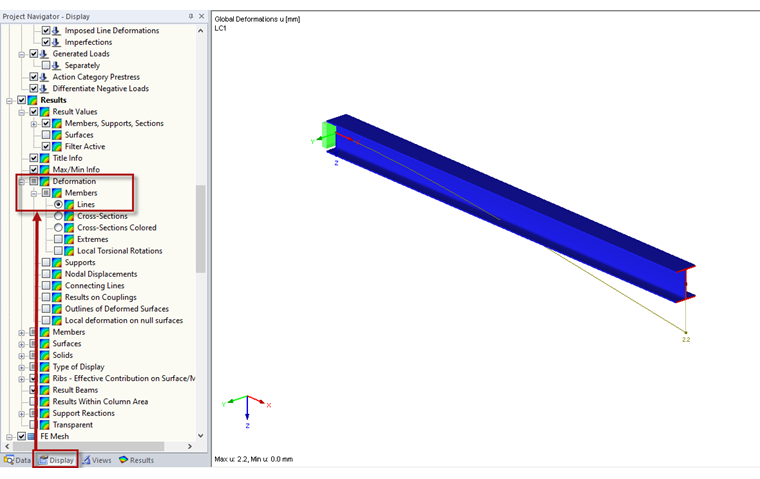
Task: Uncheck the FE Mesh checkbox
Action: (21, 436)
